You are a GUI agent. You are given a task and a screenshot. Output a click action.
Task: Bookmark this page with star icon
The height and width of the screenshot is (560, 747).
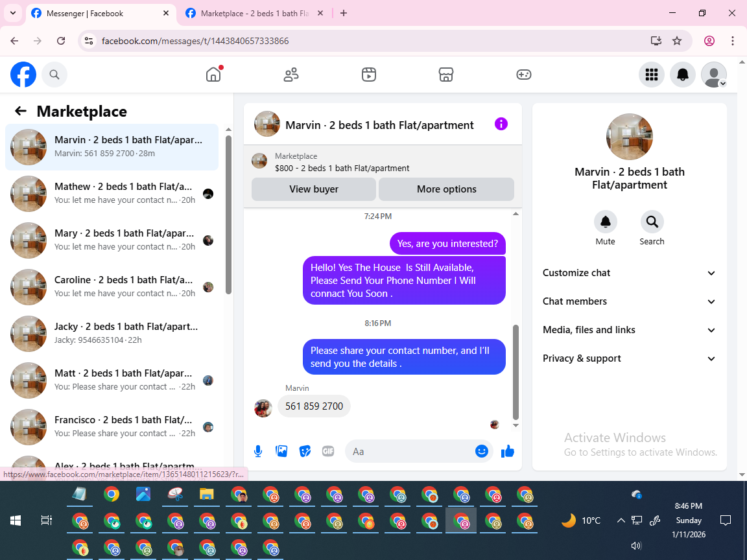[x=677, y=41]
